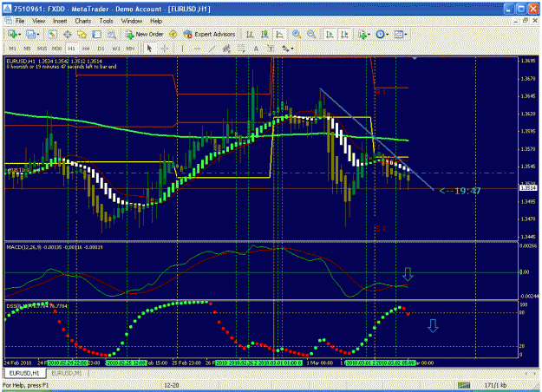
Task: Open the Data Window icon
Action: coord(67,34)
